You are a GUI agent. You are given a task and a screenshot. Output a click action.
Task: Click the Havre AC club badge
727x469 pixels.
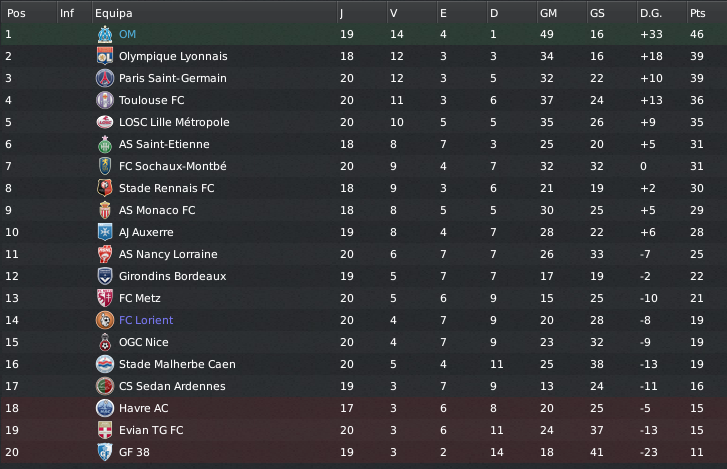pyautogui.click(x=104, y=408)
